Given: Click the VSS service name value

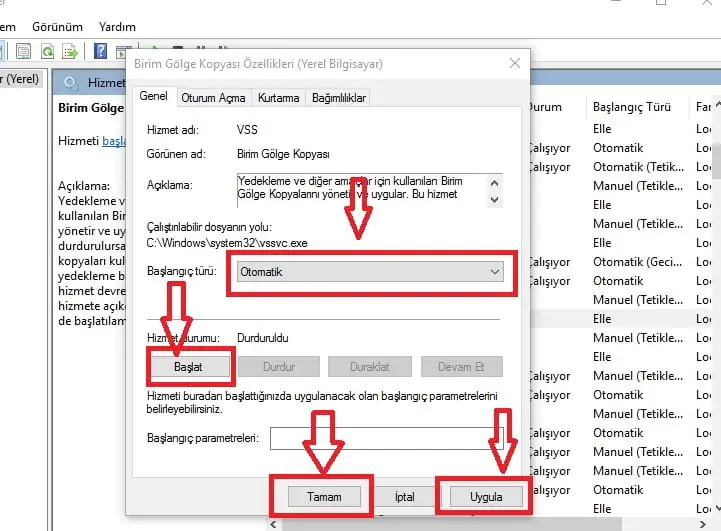Looking at the screenshot, I should pos(247,130).
